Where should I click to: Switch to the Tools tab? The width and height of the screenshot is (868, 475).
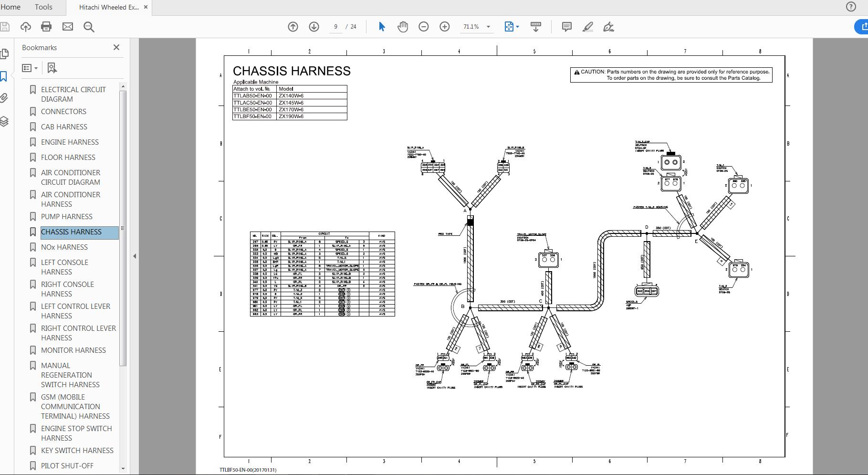pos(43,7)
